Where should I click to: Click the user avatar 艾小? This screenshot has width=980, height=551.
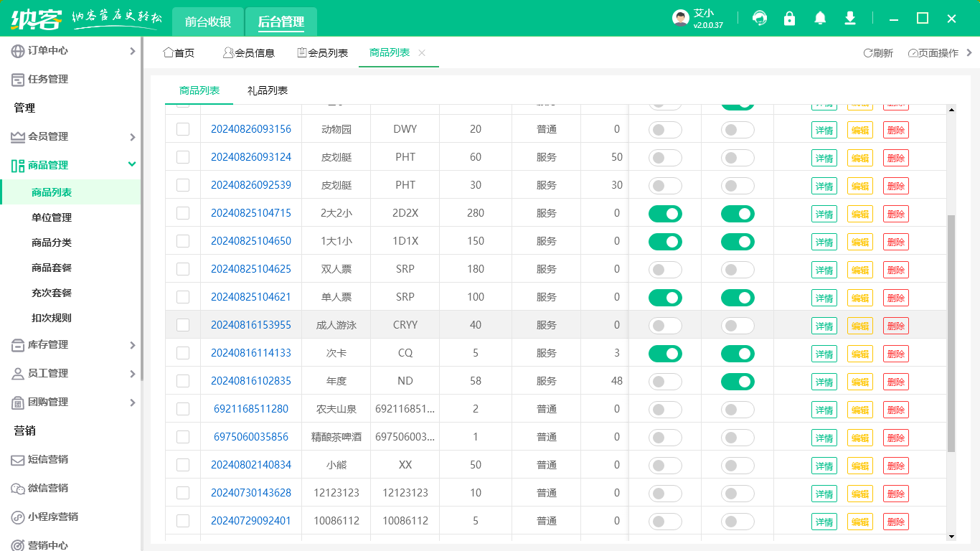tap(681, 19)
